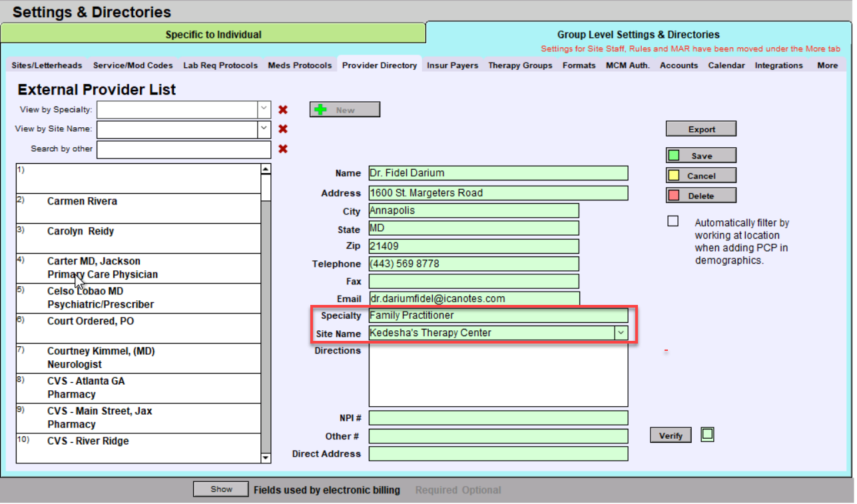Click the green Save button
Screen dimensions: 857x504
(701, 156)
